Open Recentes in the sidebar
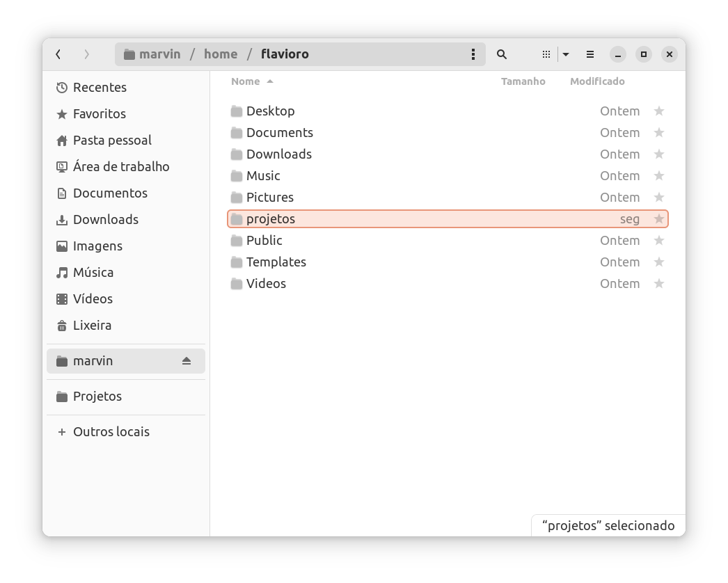728x583 pixels. pyautogui.click(x=100, y=87)
